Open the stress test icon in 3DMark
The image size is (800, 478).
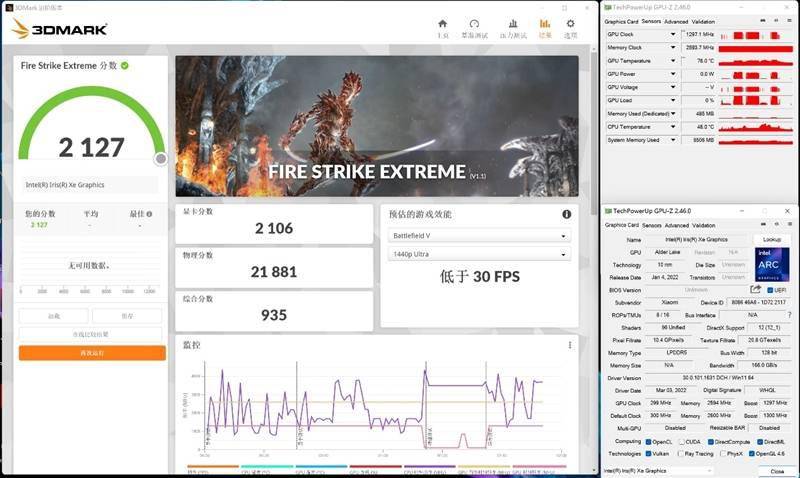point(513,23)
